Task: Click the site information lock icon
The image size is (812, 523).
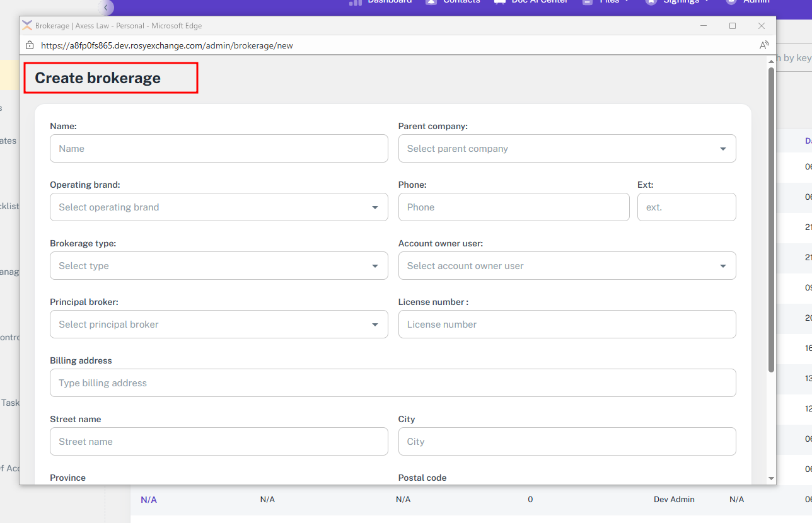Action: point(29,45)
